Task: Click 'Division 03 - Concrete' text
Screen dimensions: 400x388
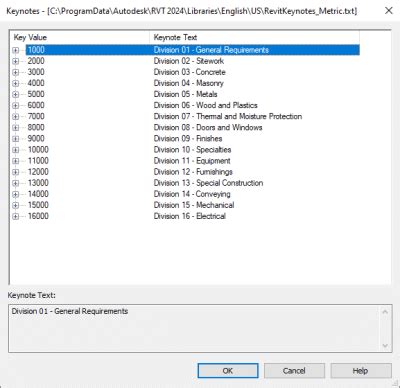Action: point(189,72)
